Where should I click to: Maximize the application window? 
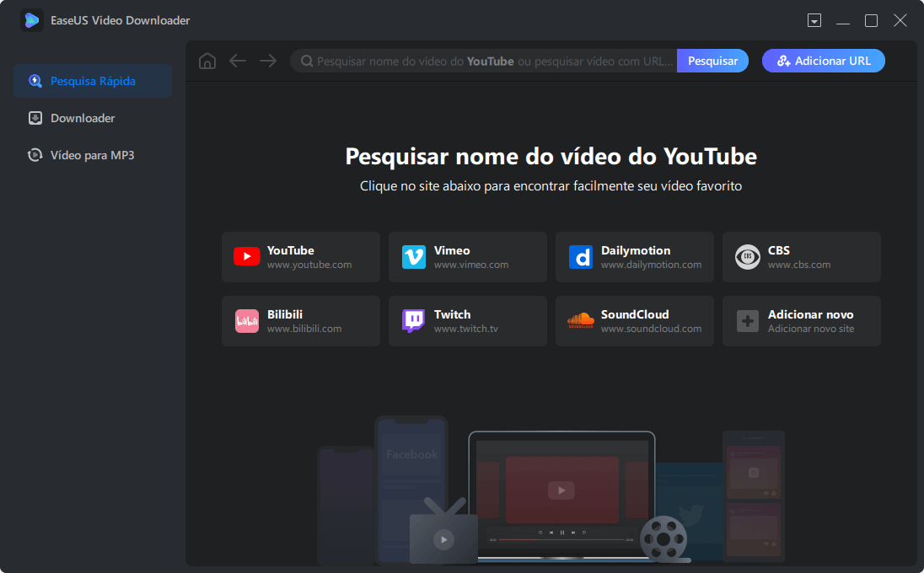pos(871,20)
